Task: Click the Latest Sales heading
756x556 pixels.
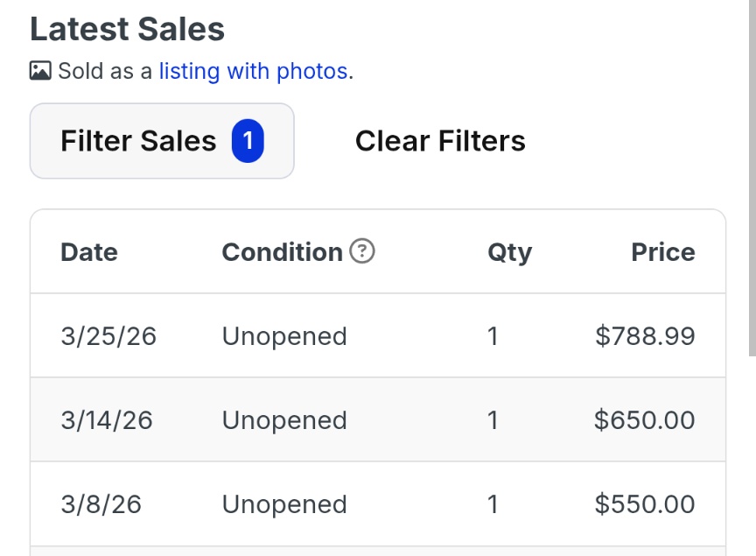Action: coord(128,29)
